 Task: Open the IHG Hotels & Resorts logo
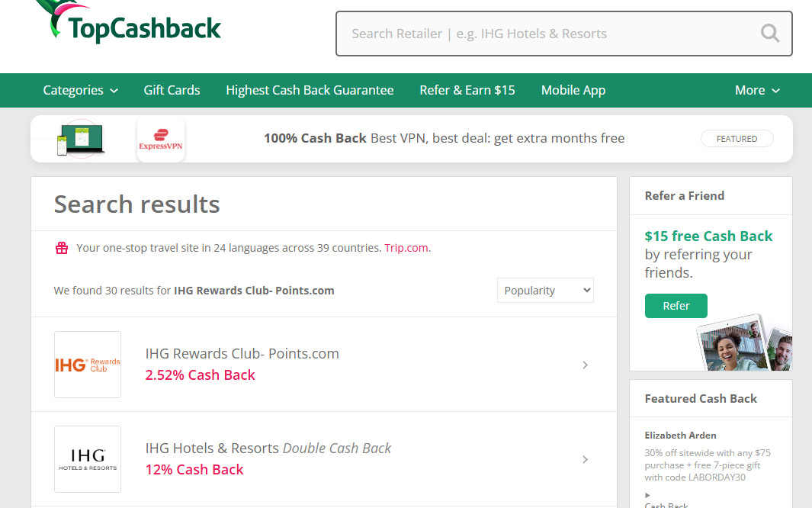pos(88,459)
